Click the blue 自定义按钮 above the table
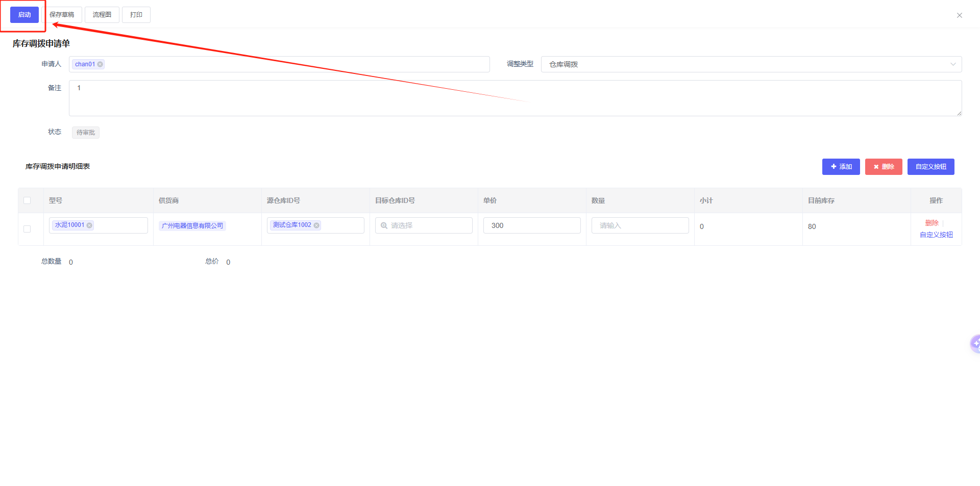The height and width of the screenshot is (486, 980). click(x=930, y=167)
